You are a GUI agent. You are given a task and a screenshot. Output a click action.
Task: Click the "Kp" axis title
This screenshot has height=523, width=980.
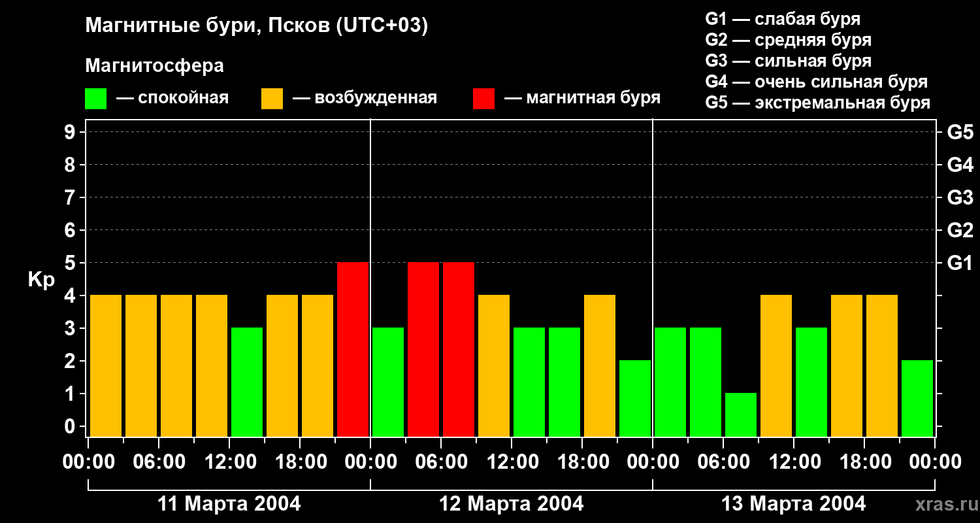[41, 280]
